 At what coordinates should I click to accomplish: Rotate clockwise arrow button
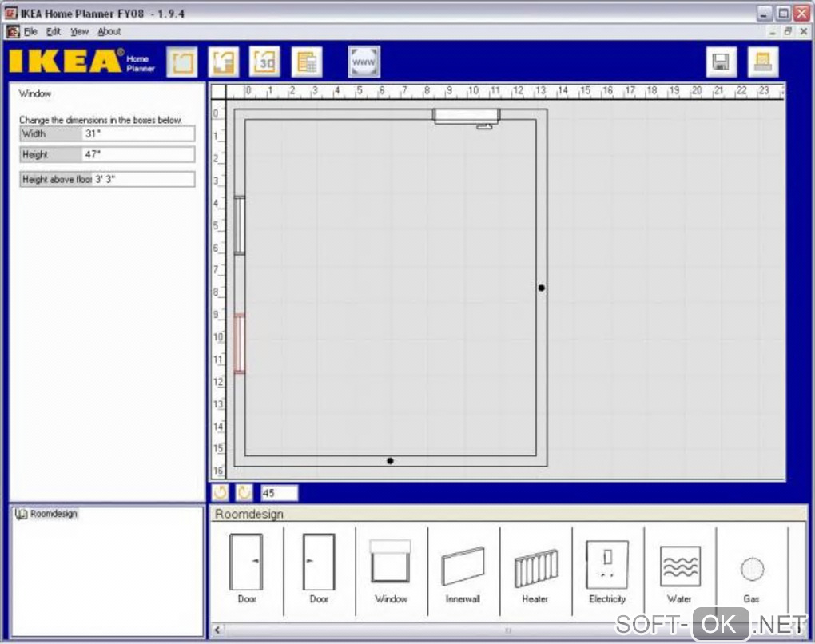tap(244, 492)
